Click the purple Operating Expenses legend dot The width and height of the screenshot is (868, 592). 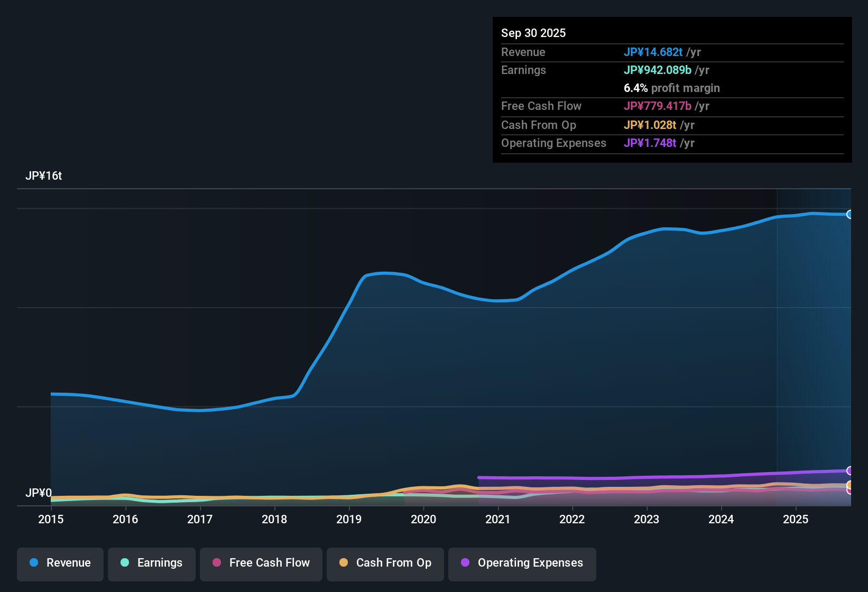click(465, 563)
